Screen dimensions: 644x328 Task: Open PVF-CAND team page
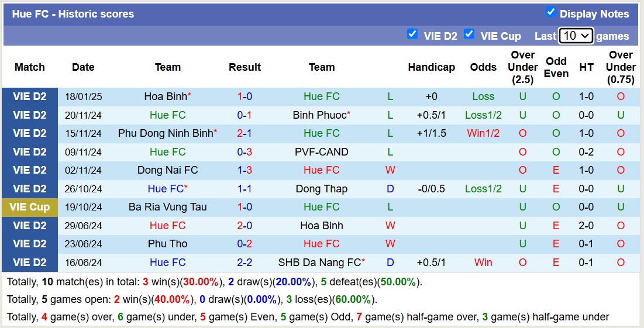(321, 152)
